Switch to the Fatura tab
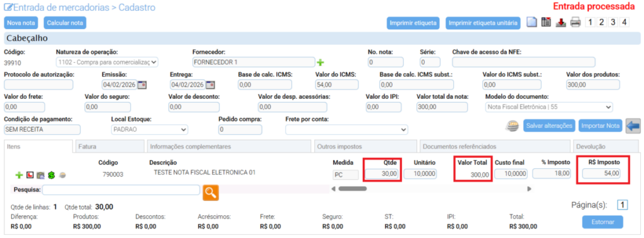 [x=109, y=146]
